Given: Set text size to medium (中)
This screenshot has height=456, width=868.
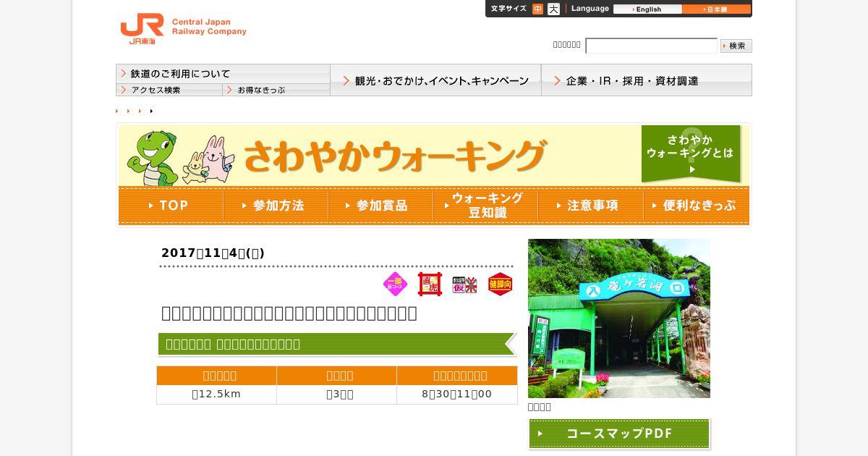Looking at the screenshot, I should [537, 9].
